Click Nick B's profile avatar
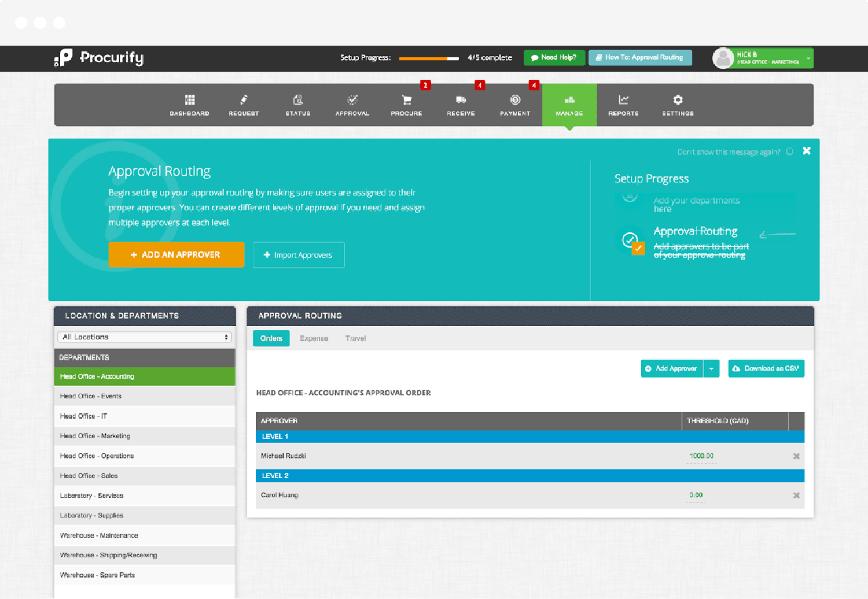 pyautogui.click(x=723, y=58)
